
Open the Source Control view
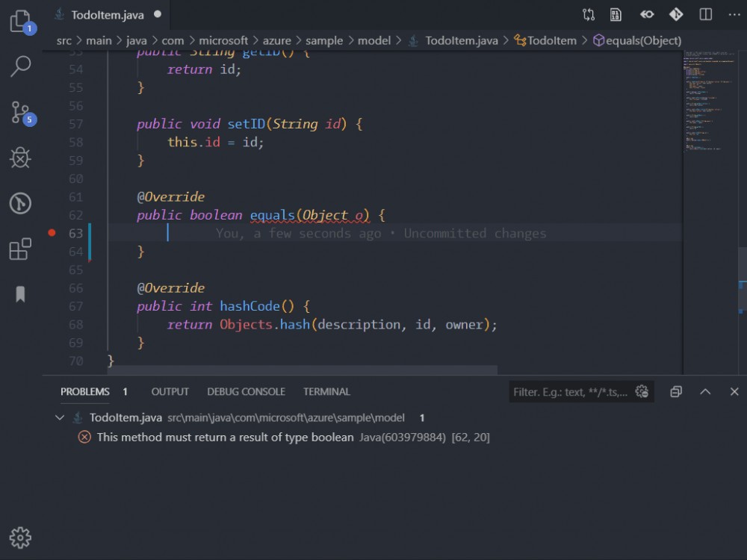click(x=20, y=112)
